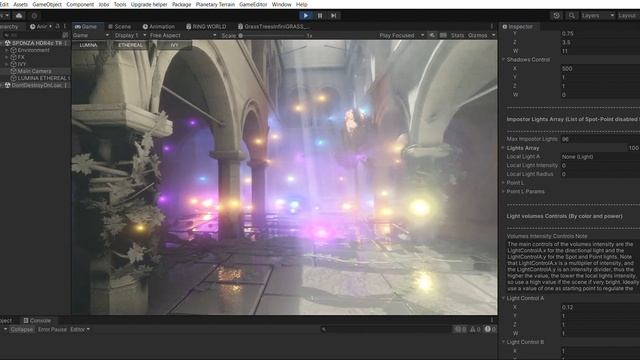The image size is (640, 360).
Task: Expand the Point L section
Action: click(x=503, y=182)
